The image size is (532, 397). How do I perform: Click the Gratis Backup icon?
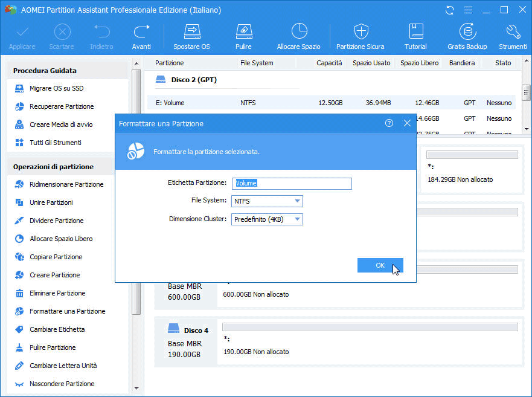pos(467,36)
